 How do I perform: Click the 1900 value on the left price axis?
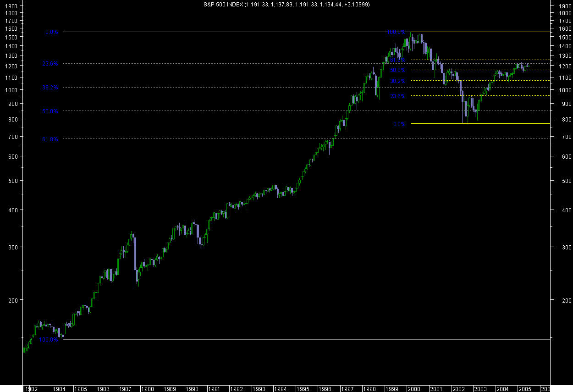pyautogui.click(x=12, y=6)
